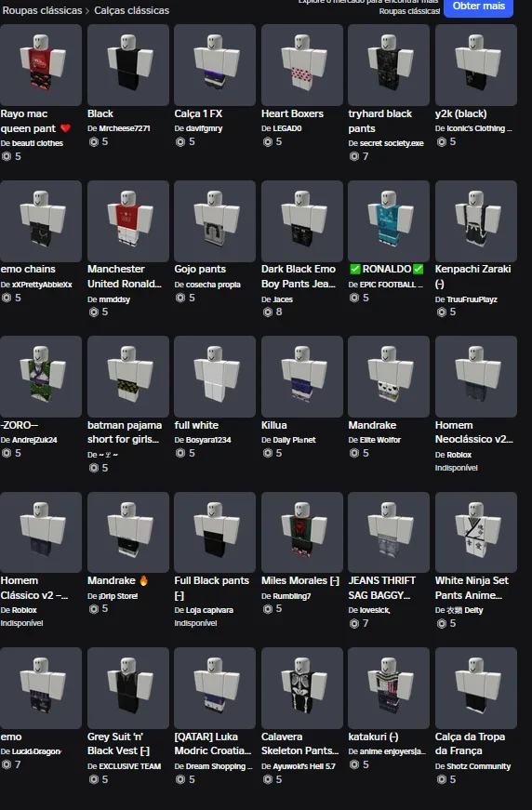The width and height of the screenshot is (532, 810).
Task: Open Mandrake fire emoji item title
Action: coord(118,580)
